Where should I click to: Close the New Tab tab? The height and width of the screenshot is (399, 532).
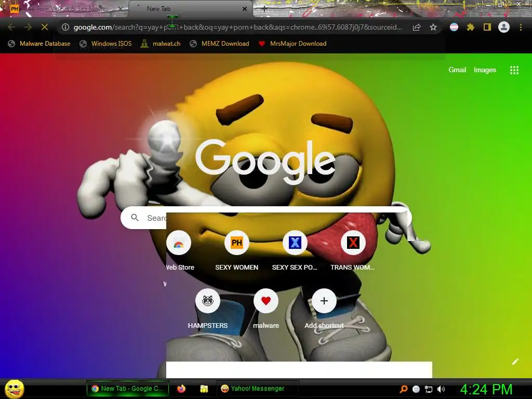tap(245, 9)
